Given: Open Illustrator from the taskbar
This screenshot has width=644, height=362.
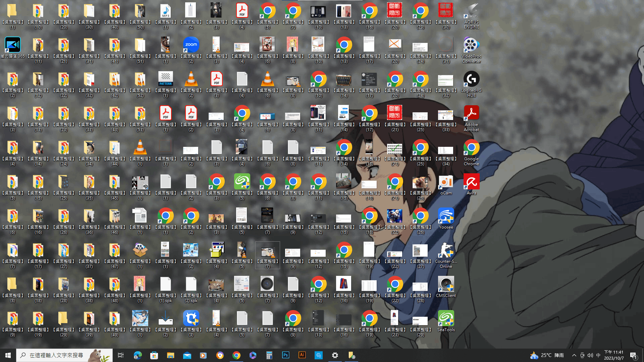Looking at the screenshot, I should point(302,355).
